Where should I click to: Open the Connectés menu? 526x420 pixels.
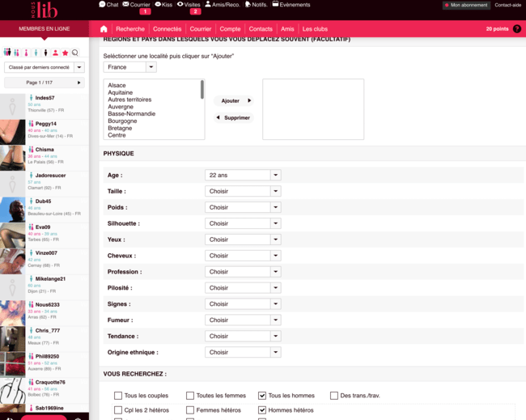click(x=167, y=29)
